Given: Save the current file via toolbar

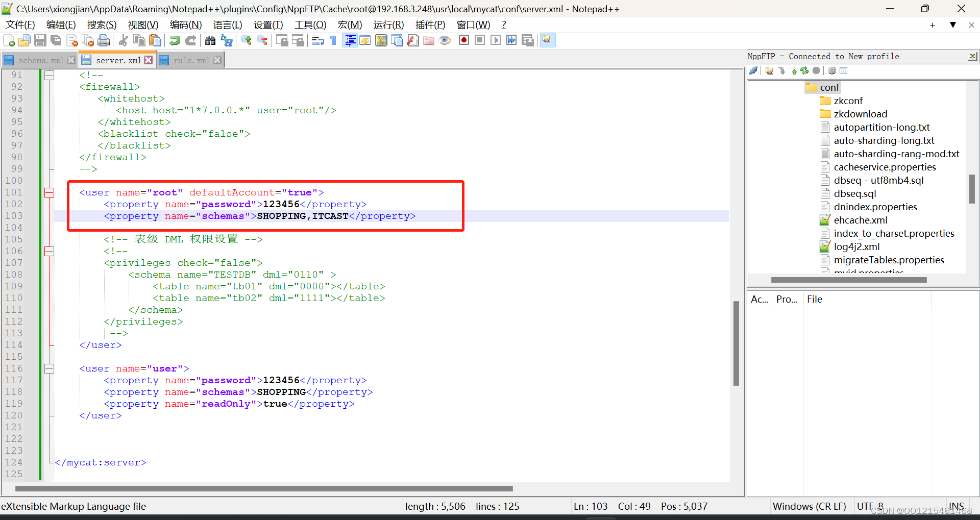Looking at the screenshot, I should [40, 40].
